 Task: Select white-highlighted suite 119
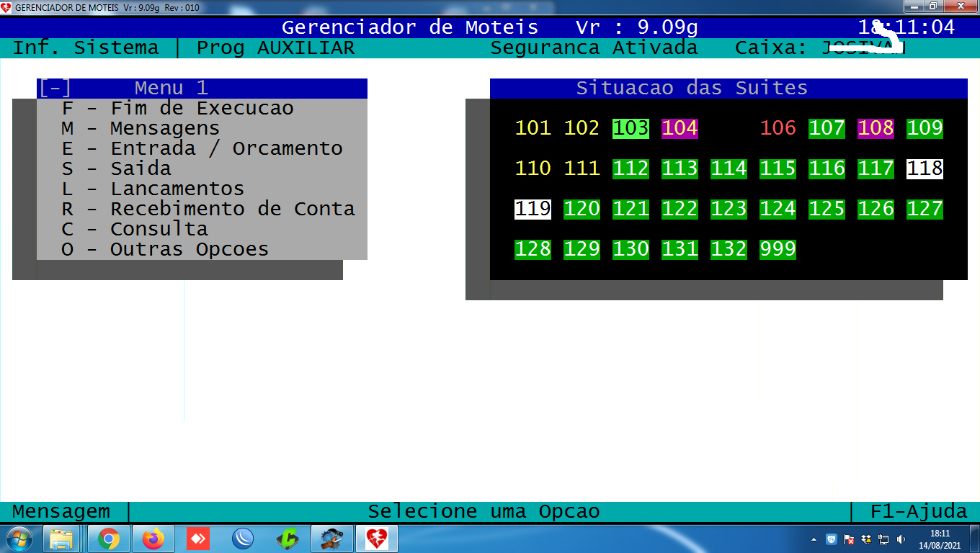coord(533,209)
